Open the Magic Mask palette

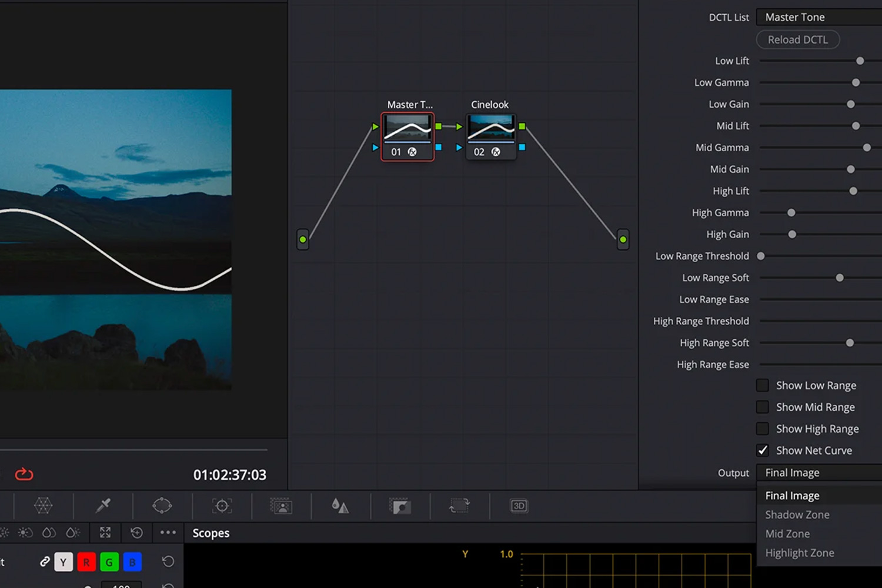(x=281, y=506)
